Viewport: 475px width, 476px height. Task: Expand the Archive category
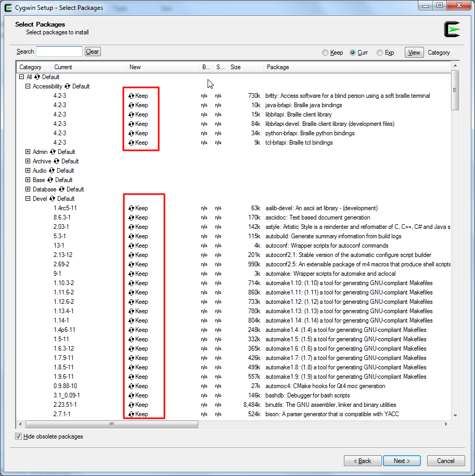pos(28,161)
